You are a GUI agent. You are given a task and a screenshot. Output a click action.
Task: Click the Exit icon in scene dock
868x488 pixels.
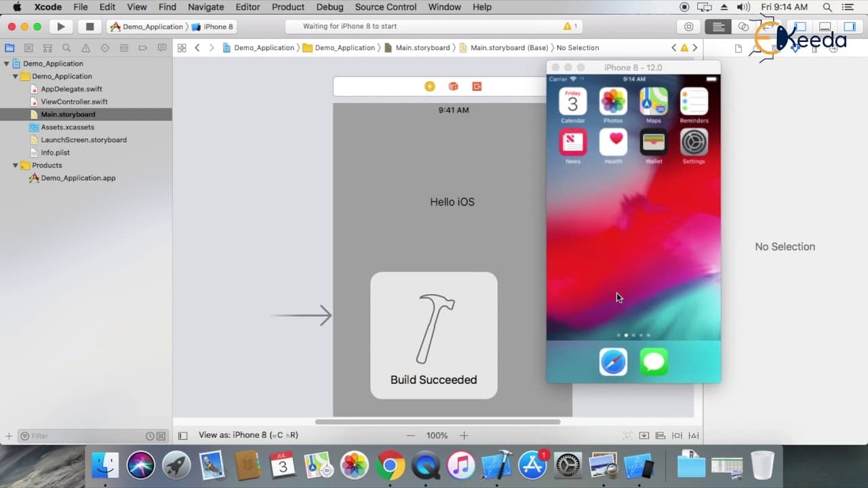pyautogui.click(x=477, y=86)
